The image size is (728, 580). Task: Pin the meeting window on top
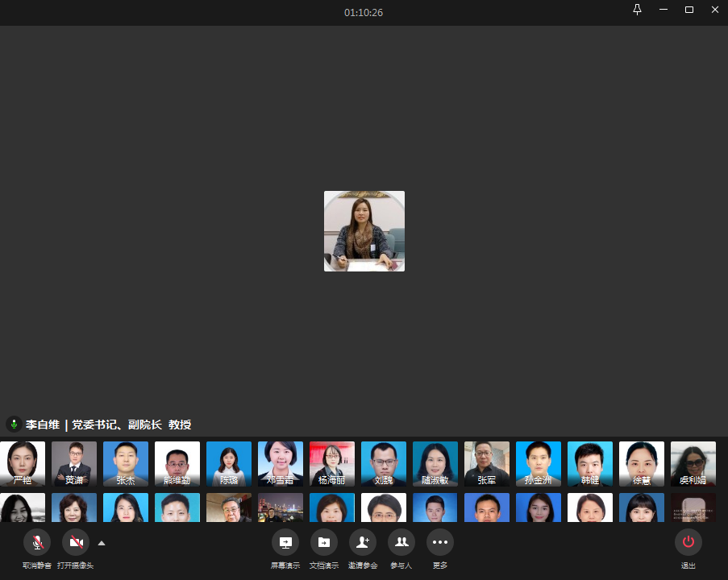click(x=637, y=10)
